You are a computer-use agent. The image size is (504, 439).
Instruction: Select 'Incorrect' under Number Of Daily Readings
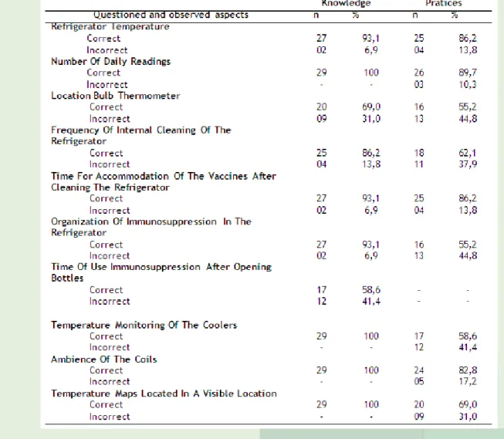pyautogui.click(x=107, y=85)
